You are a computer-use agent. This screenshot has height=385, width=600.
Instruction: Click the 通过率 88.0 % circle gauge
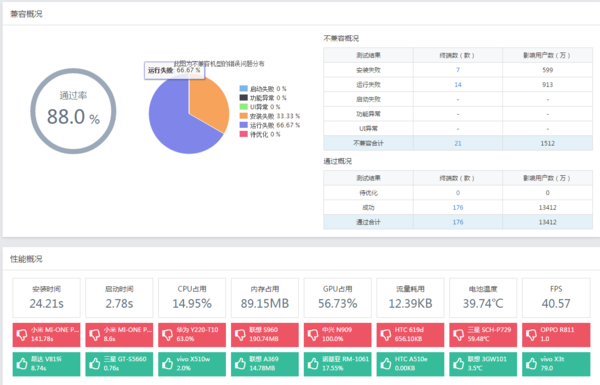point(73,111)
